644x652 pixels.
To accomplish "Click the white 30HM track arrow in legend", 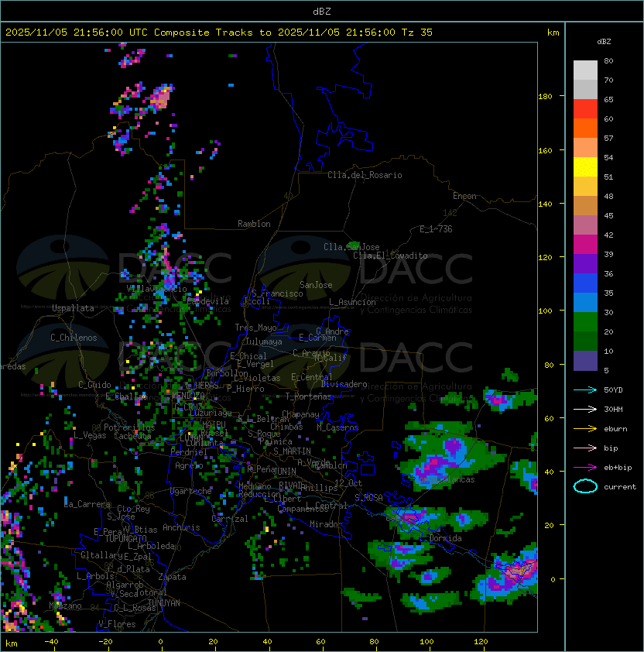I will point(585,410).
